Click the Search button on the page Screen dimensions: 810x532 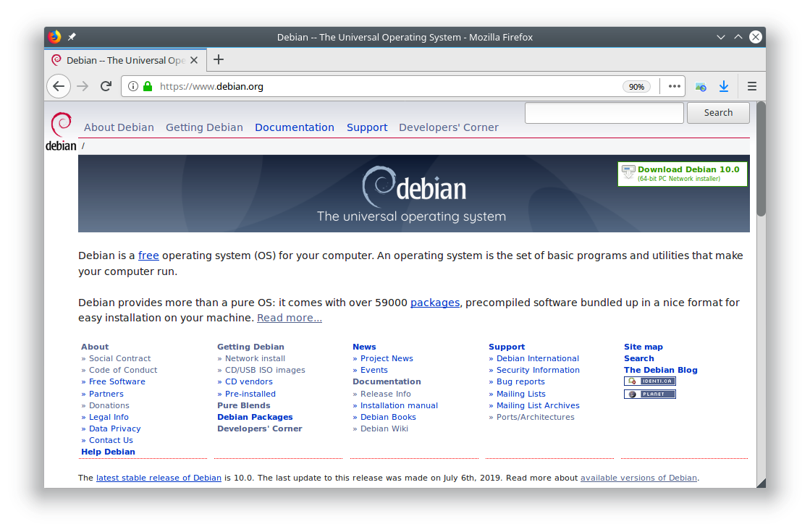718,113
